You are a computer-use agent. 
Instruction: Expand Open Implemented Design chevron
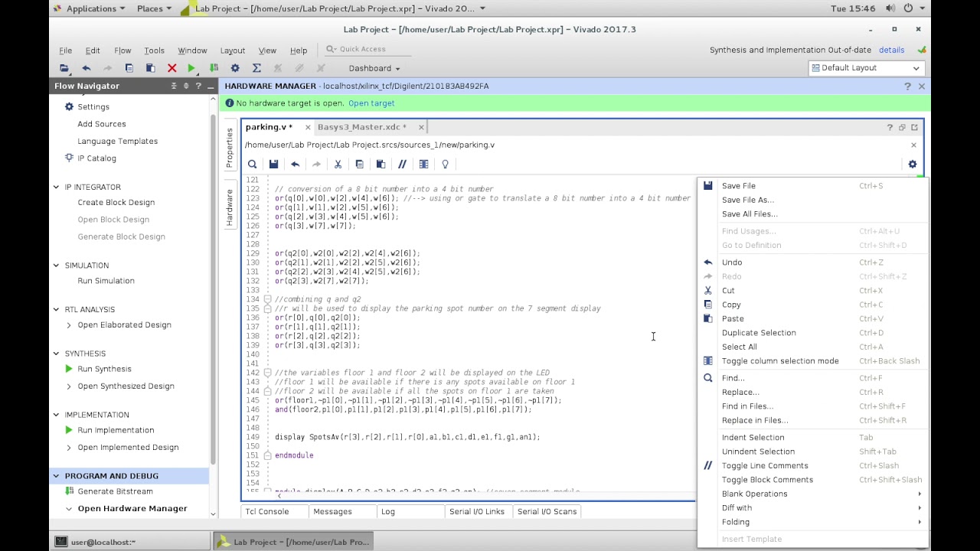click(x=69, y=448)
